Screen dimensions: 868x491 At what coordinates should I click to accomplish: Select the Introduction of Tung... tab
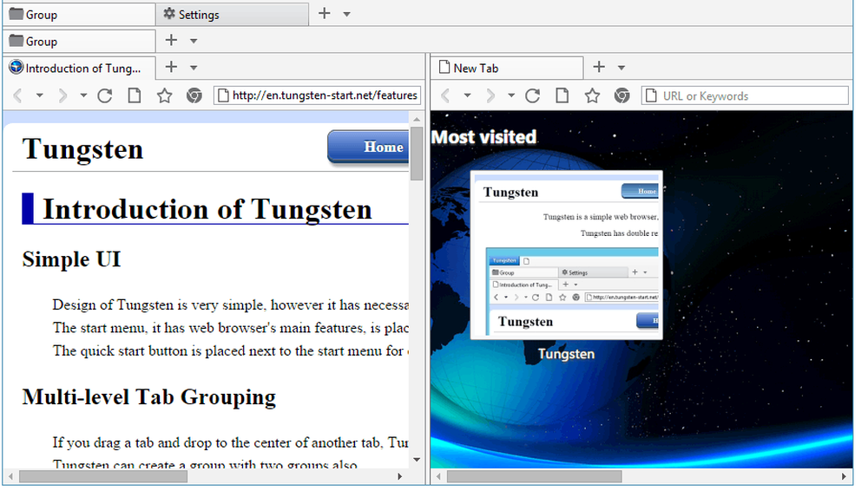[x=79, y=68]
